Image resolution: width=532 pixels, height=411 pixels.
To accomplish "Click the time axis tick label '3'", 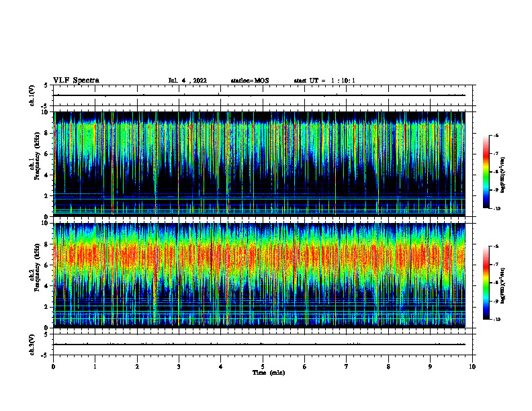I will (x=179, y=367).
